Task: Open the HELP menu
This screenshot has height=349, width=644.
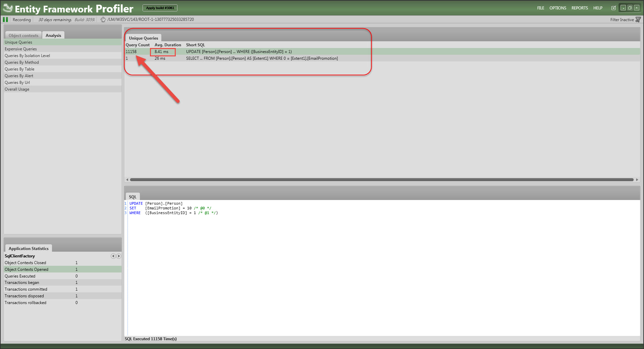Action: tap(598, 8)
